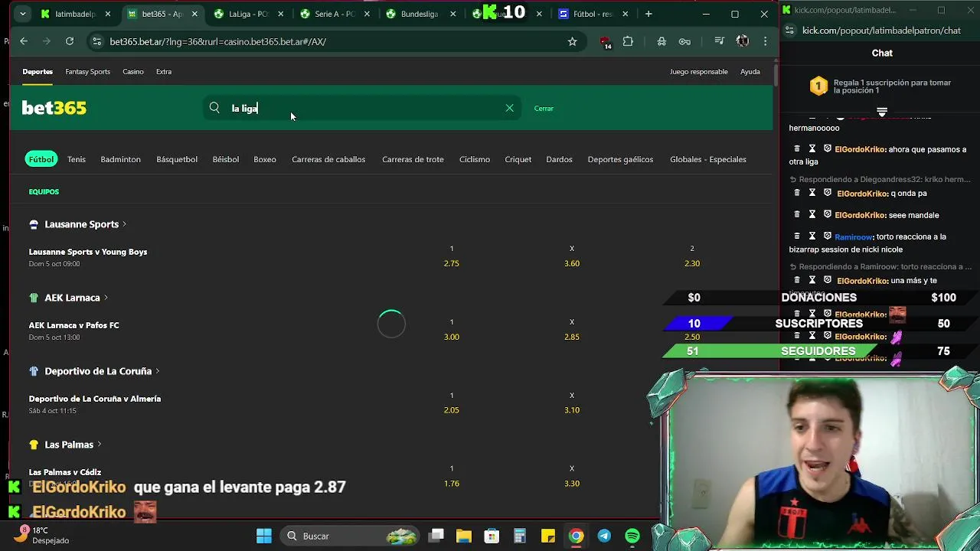
Task: Click the Lausanne Sports team shirt icon
Action: point(34,224)
